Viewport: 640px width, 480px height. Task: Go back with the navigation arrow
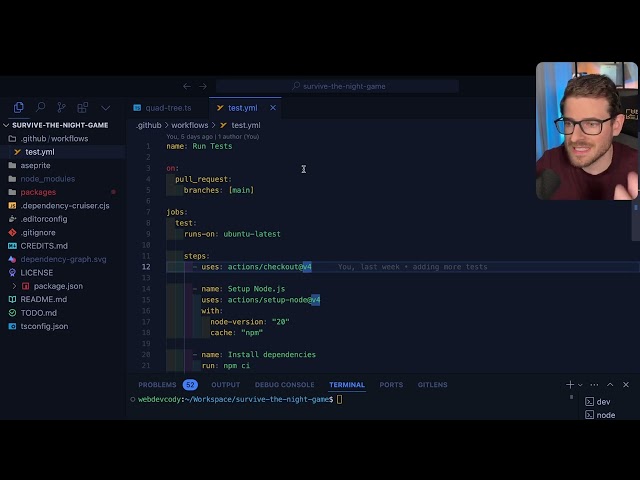(x=187, y=86)
